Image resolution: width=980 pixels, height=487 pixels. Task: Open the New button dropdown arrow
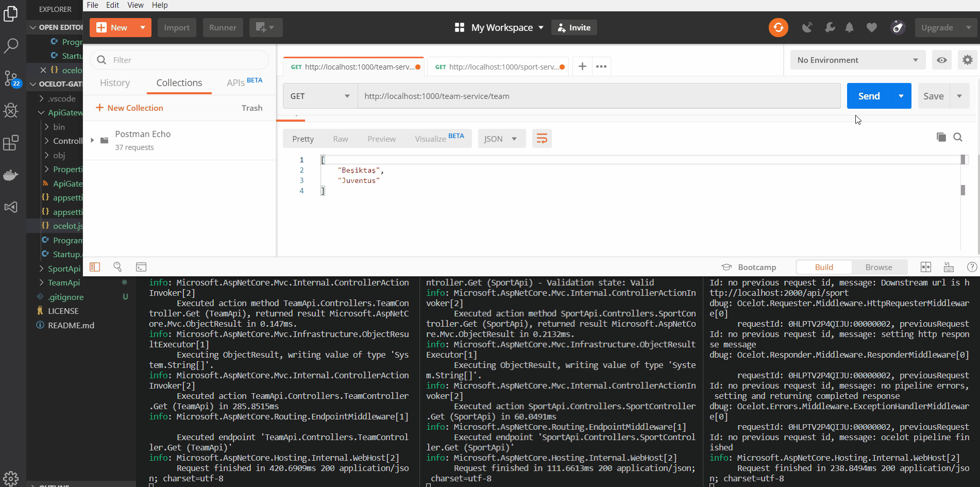(143, 27)
